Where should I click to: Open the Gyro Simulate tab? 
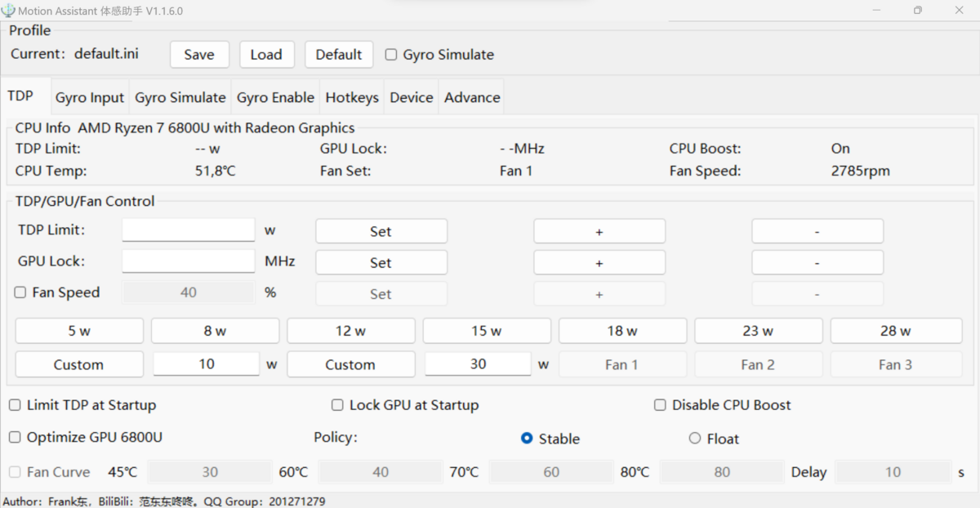point(180,97)
